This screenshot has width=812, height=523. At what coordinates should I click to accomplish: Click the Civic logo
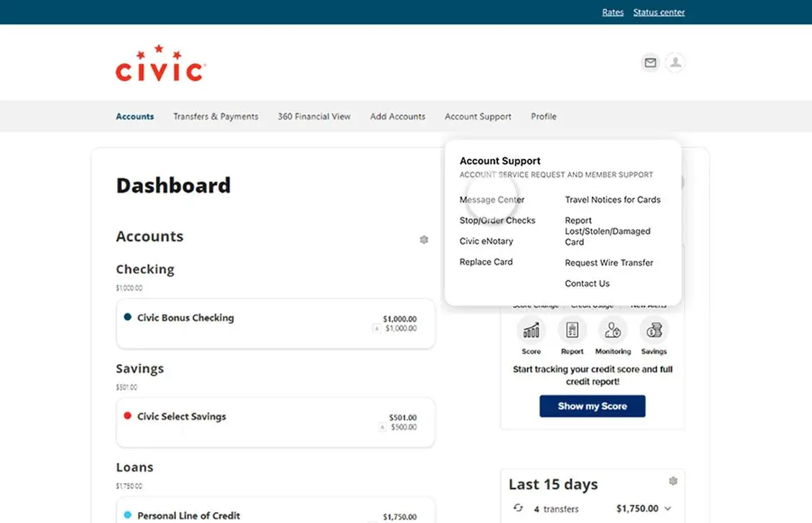[x=160, y=64]
